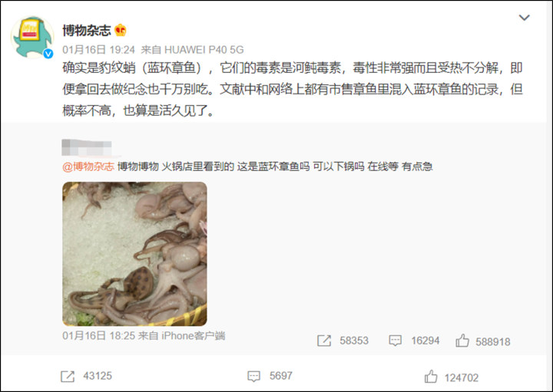Click the blurred original poster name
This screenshot has height=392, width=553.
(87, 147)
